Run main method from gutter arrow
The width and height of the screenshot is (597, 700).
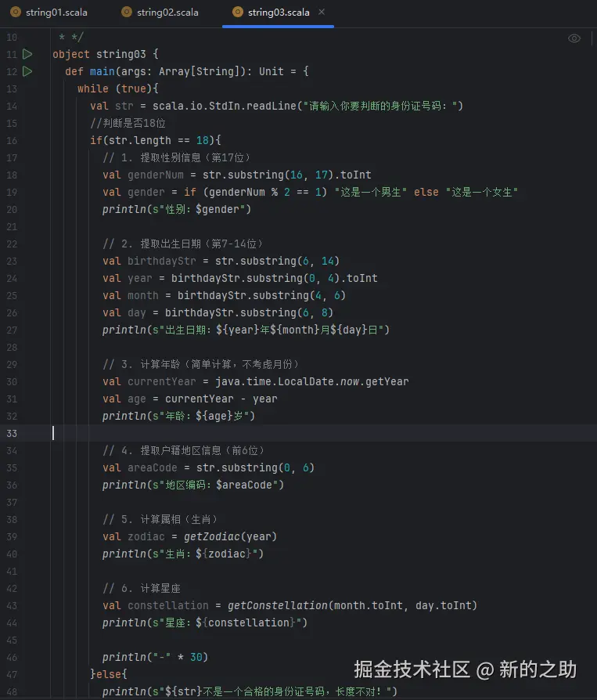coord(27,71)
